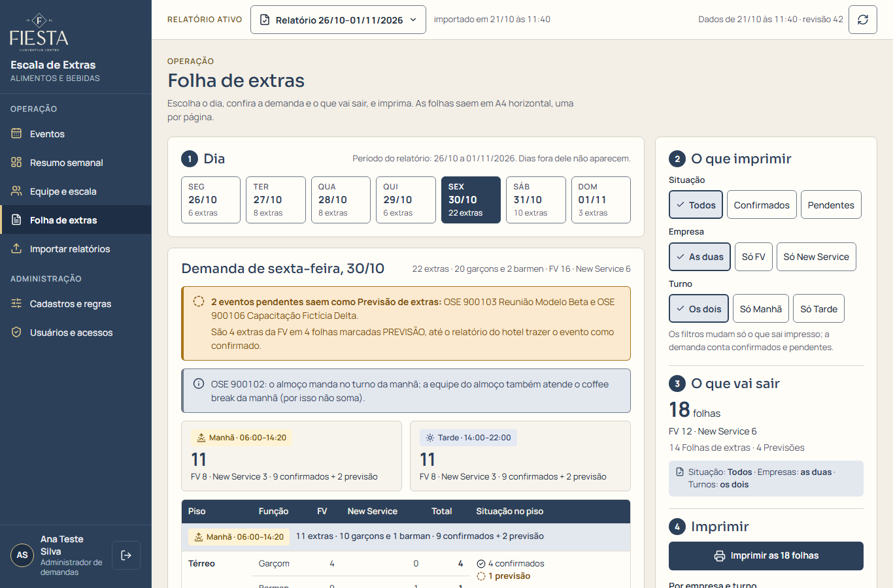Click the Manhã 06:00-14:20 table row badge
Viewport: 893px width, 588px height.
(x=239, y=537)
